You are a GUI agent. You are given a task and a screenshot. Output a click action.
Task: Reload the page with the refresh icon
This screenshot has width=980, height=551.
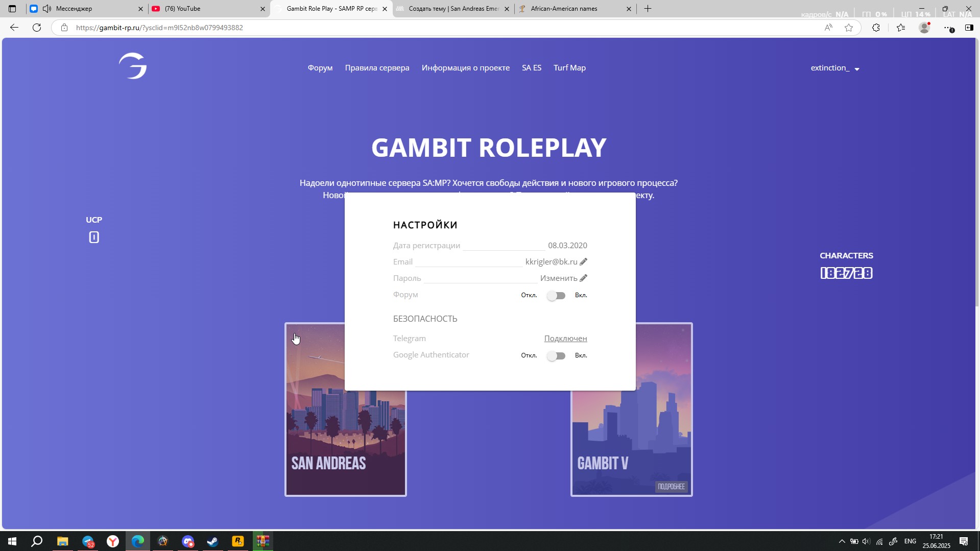37,28
